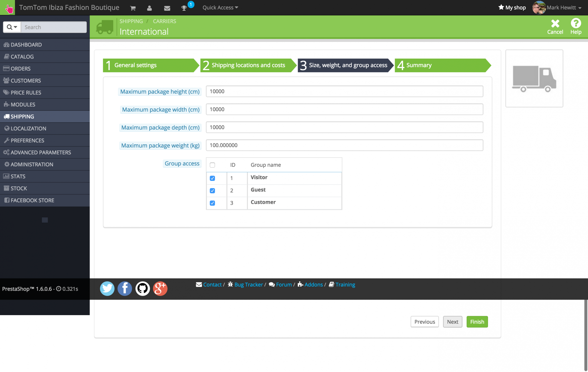Viewport: 588px width, 372px height.
Task: Open the GitHub icon in footer
Action: pyautogui.click(x=142, y=288)
